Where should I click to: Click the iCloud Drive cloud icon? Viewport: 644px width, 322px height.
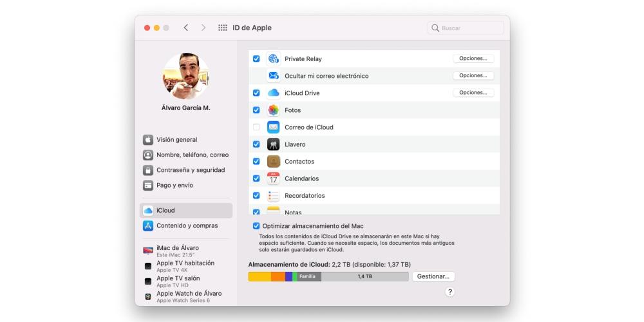coord(273,93)
